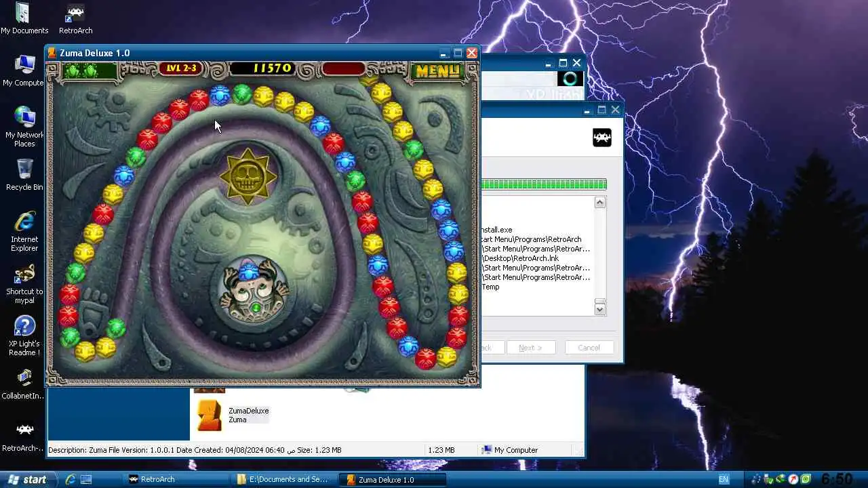Image resolution: width=868 pixels, height=488 pixels.
Task: Click the green installer progress bar
Action: point(544,184)
